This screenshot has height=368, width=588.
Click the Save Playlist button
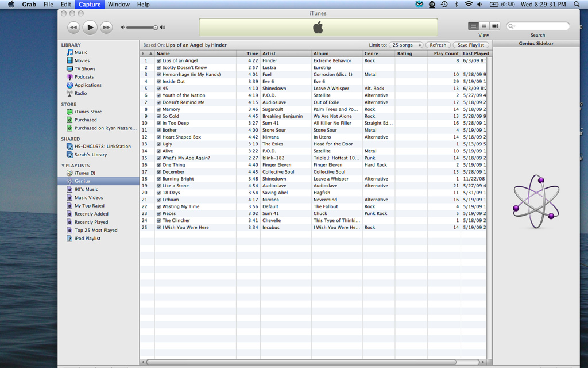coord(471,45)
